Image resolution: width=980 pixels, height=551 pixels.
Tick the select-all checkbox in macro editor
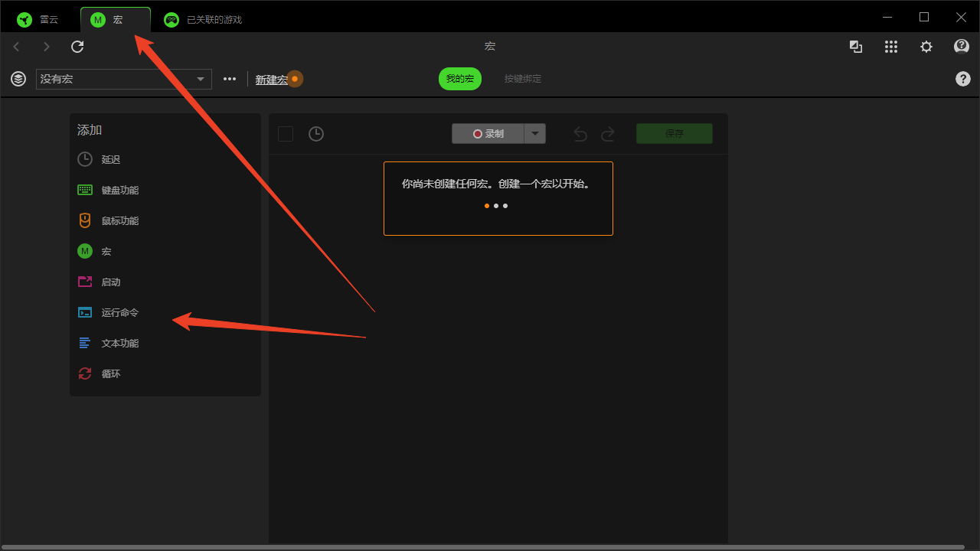(286, 134)
